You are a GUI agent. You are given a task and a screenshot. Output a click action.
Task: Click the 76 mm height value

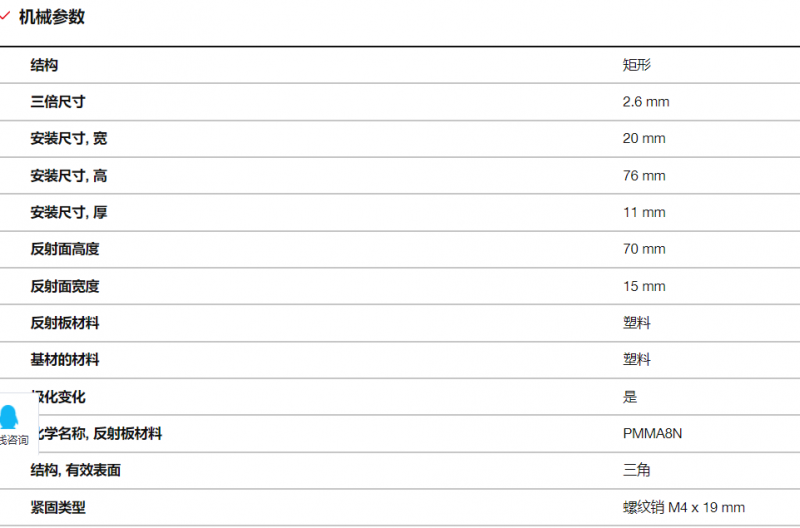point(644,175)
